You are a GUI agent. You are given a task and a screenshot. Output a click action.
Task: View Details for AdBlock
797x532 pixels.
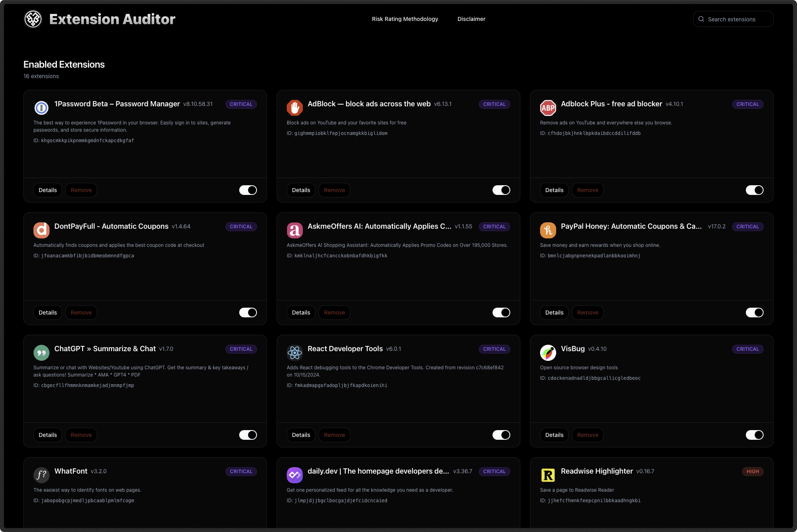click(x=301, y=190)
